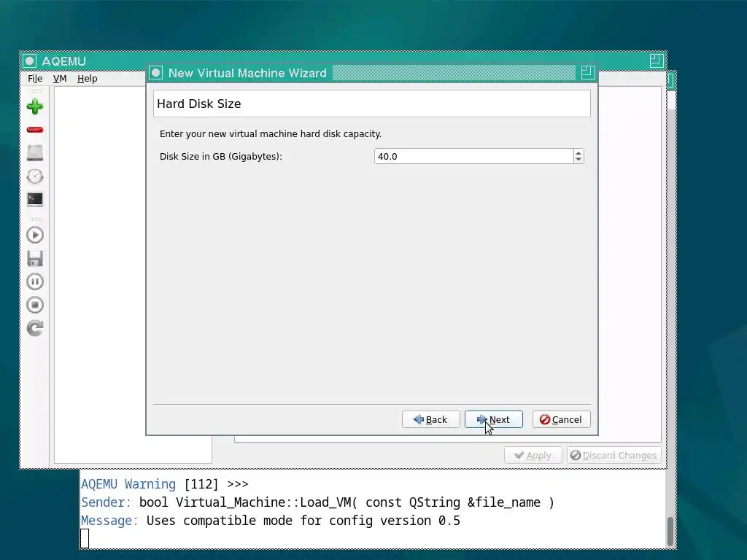Open the terminal console icon in the sidebar
The width and height of the screenshot is (747, 560).
(x=35, y=199)
